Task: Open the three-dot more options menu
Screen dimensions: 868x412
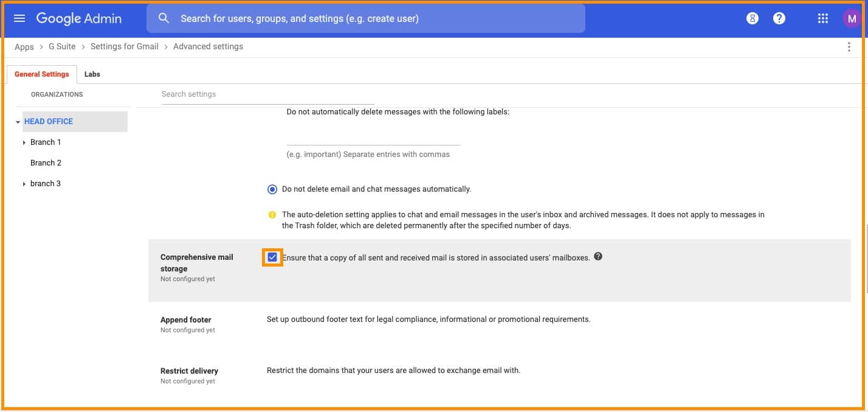Action: tap(849, 47)
